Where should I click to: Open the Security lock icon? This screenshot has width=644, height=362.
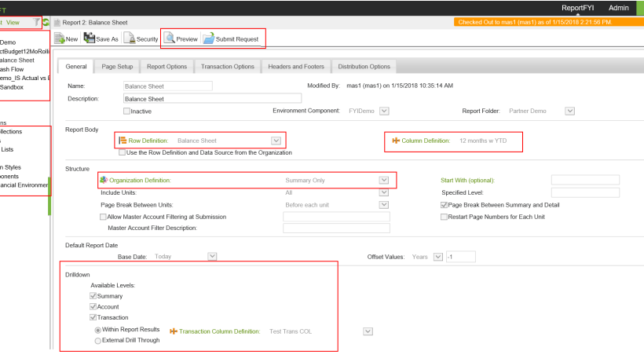coord(130,38)
